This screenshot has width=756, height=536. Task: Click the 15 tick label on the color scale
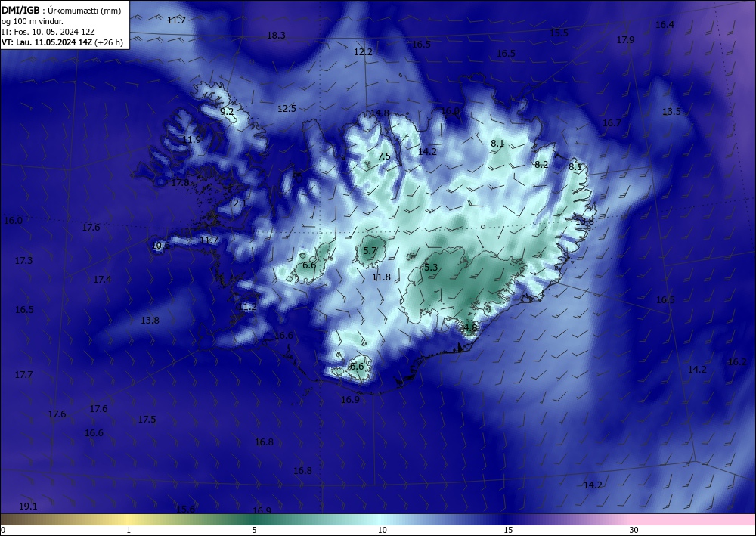[508, 530]
